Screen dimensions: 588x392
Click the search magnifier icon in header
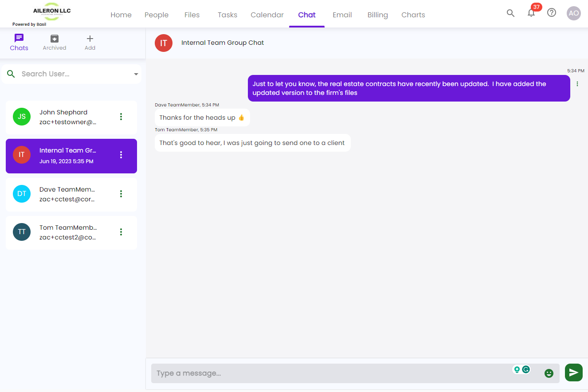(x=510, y=13)
